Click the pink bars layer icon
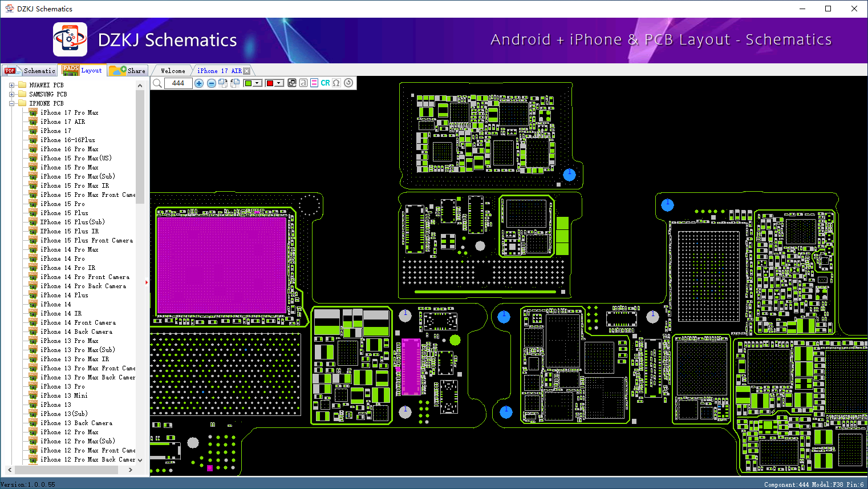Screen dimensions: 868x489 coord(314,83)
